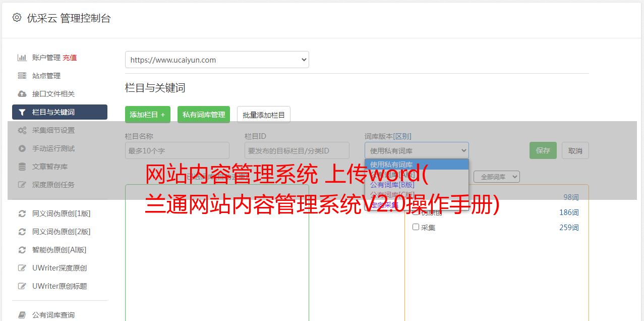Focus the 栏目ID input field
Image resolution: width=644 pixels, height=321 pixels.
coord(297,150)
